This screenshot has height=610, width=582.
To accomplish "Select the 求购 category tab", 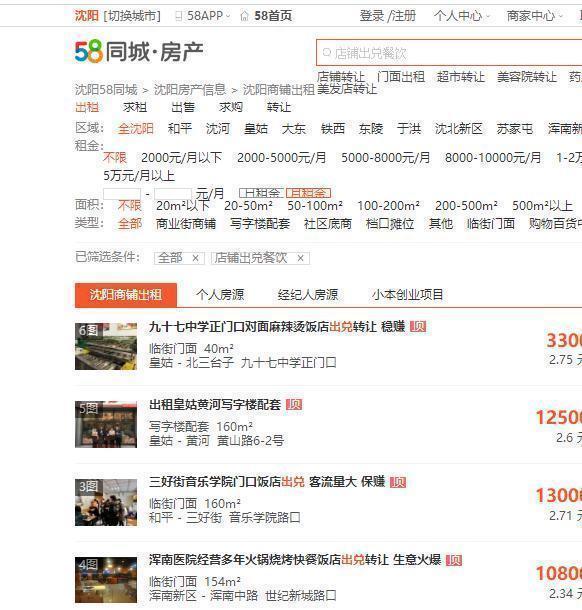I will coord(231,107).
